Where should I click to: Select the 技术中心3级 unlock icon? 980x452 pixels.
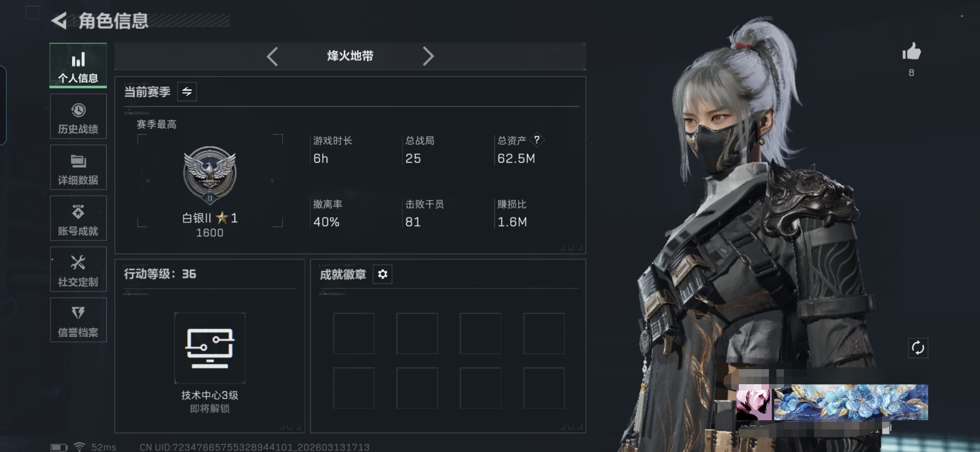(210, 348)
